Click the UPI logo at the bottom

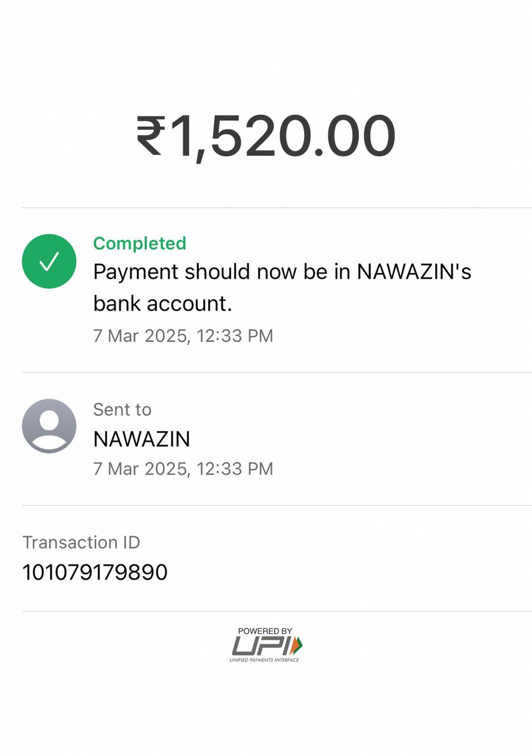266,645
